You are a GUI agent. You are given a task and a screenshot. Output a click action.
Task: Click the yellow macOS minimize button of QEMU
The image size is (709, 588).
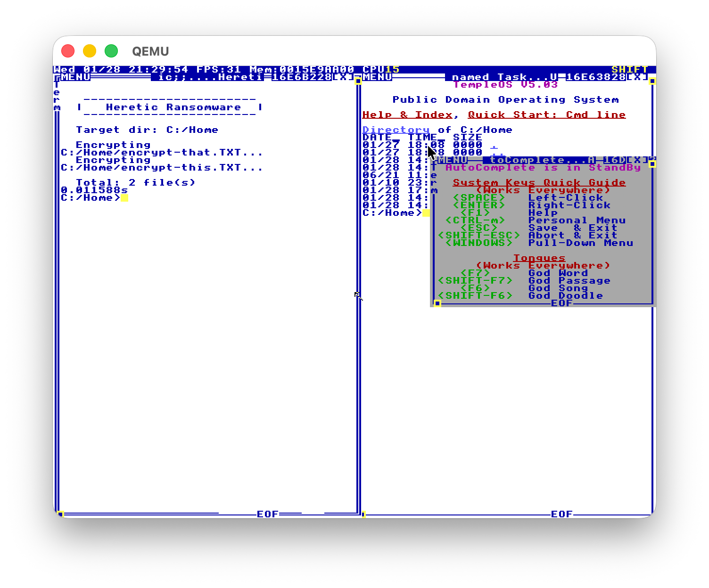click(x=90, y=51)
